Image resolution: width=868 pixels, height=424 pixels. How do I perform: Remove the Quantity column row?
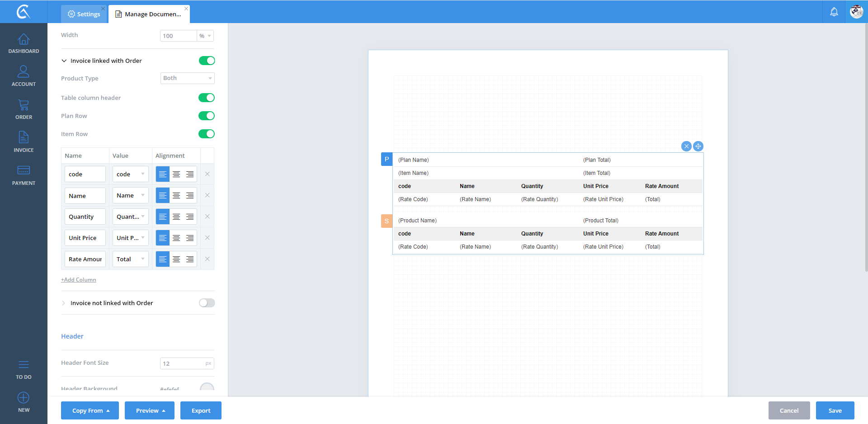coord(207,217)
